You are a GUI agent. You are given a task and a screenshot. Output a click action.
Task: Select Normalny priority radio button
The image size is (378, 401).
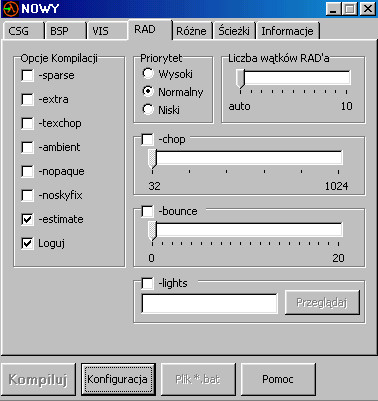click(x=148, y=91)
